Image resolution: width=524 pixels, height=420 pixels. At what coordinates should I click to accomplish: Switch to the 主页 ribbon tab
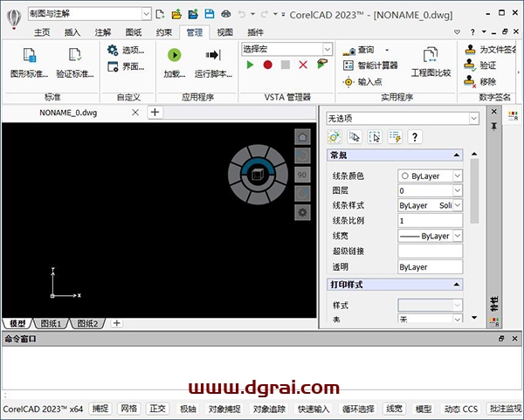42,32
